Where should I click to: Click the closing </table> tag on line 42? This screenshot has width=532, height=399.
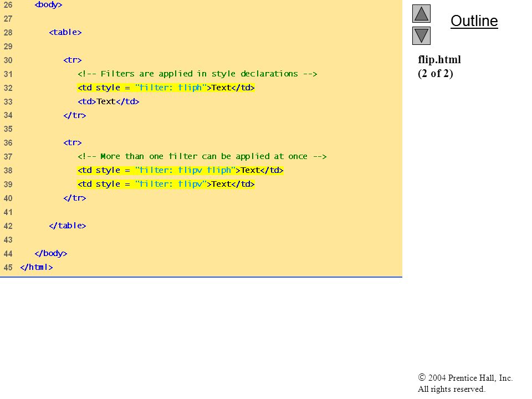pos(68,226)
